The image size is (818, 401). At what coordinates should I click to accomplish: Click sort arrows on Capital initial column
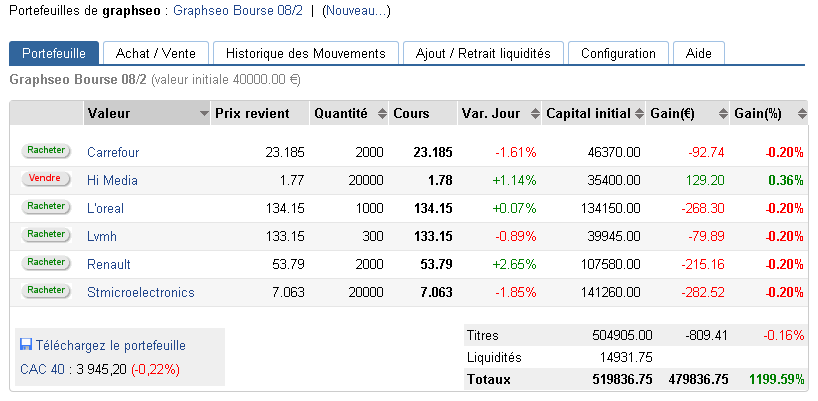click(x=638, y=114)
